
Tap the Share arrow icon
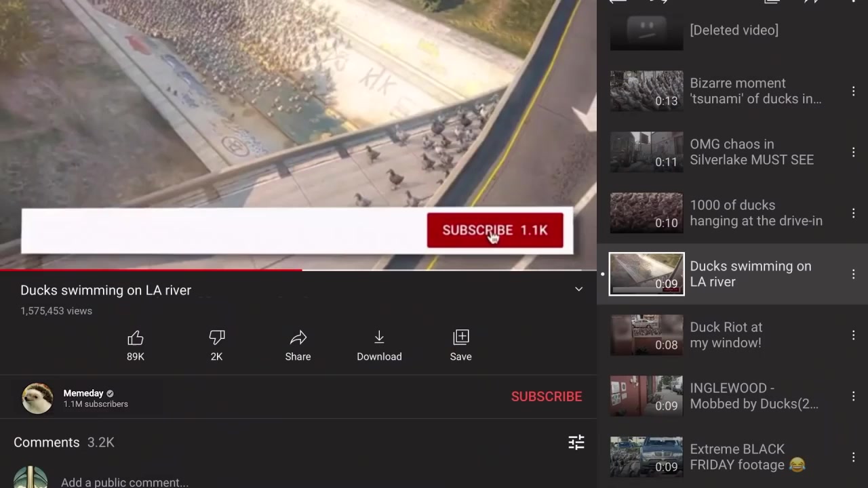click(298, 338)
